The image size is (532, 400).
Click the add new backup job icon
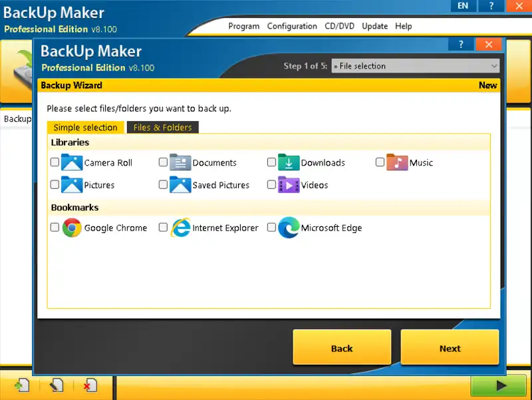(21, 385)
